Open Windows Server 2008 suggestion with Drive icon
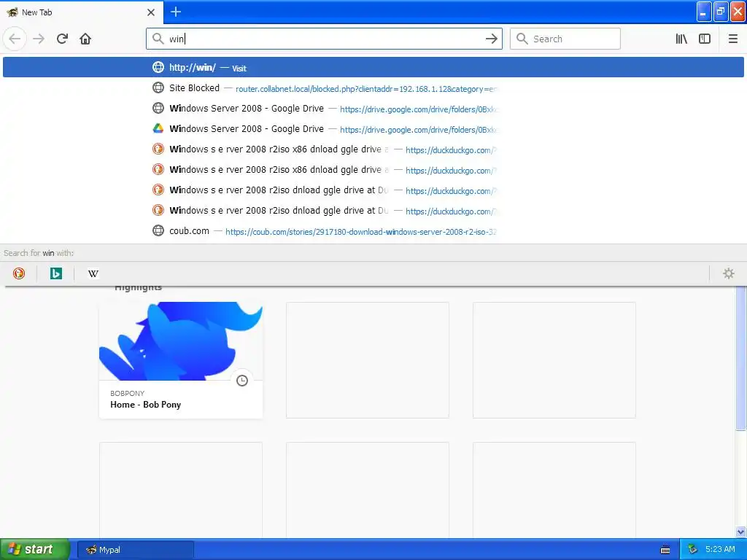Viewport: 747px width, 560px height. click(x=373, y=128)
